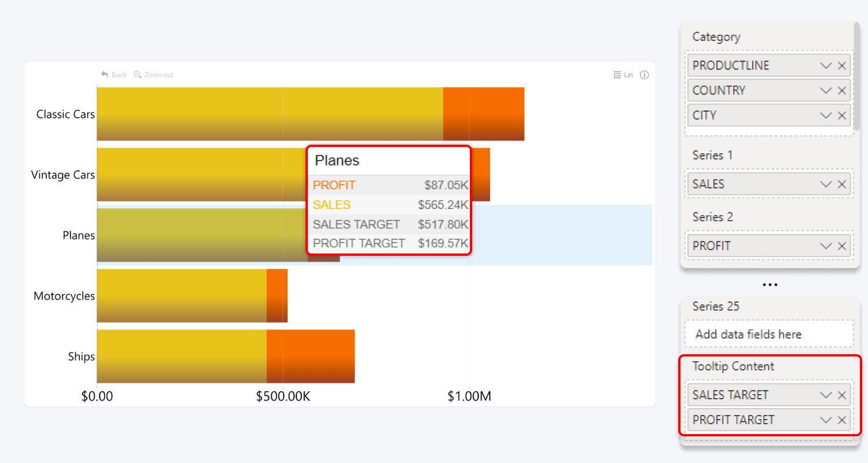868x463 pixels.
Task: Remove SALES from Series 1
Action: coord(842,184)
